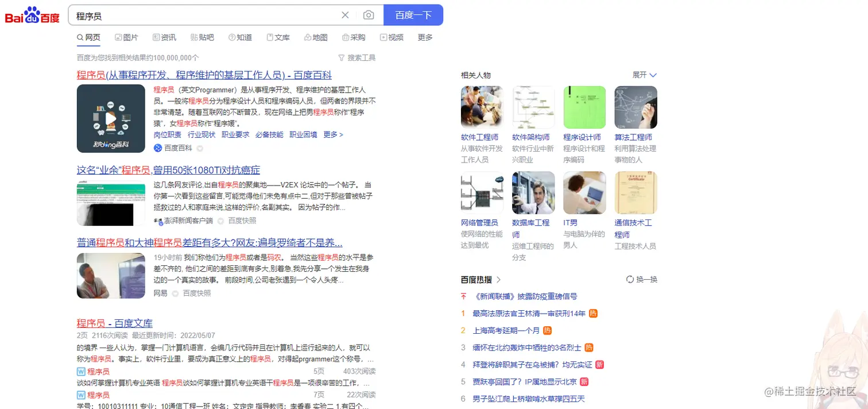This screenshot has width=868, height=409.
Task: Open the 行业现状 sublink
Action: [x=201, y=134]
